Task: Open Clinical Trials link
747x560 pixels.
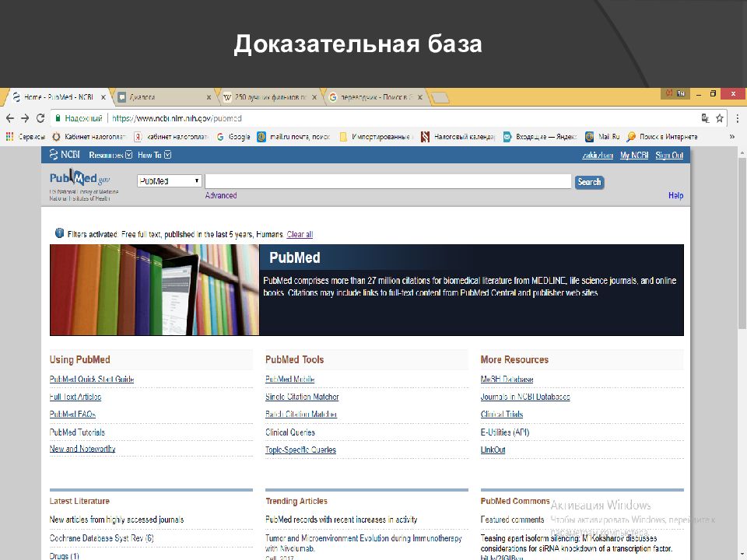Action: tap(502, 415)
